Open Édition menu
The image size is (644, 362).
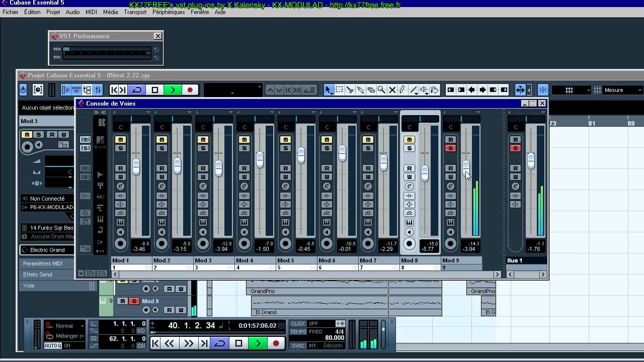click(x=32, y=12)
